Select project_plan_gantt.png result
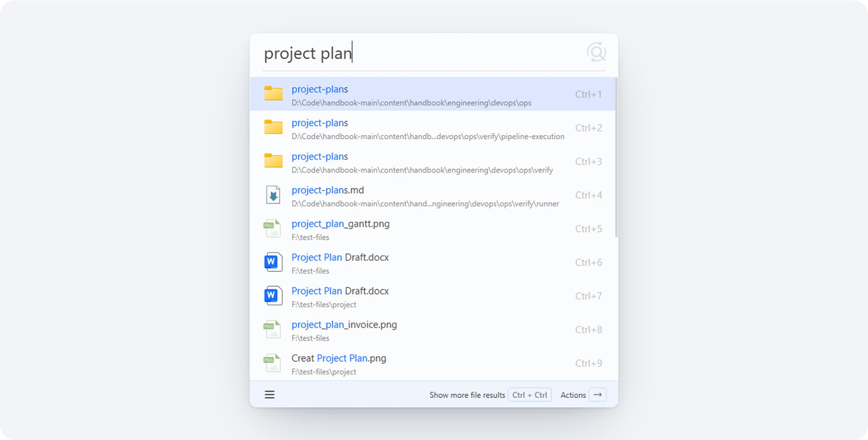The image size is (868, 440). pos(433,229)
